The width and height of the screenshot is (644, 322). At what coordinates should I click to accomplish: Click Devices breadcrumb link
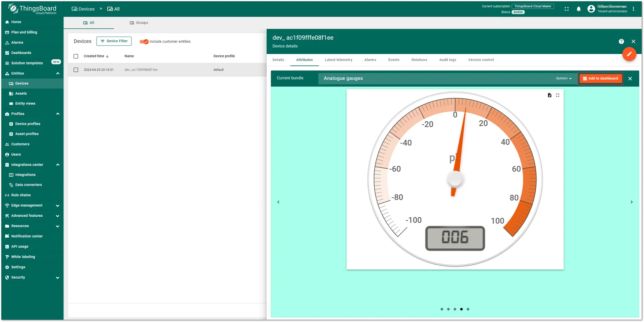click(83, 9)
